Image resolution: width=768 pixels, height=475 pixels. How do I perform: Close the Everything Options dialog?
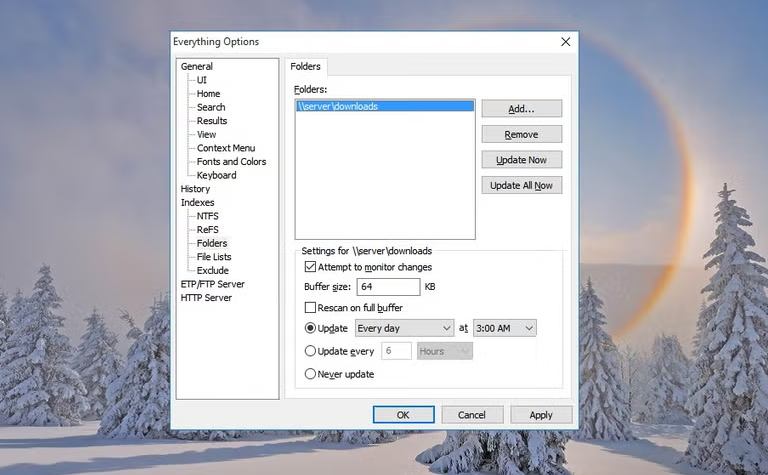(565, 42)
